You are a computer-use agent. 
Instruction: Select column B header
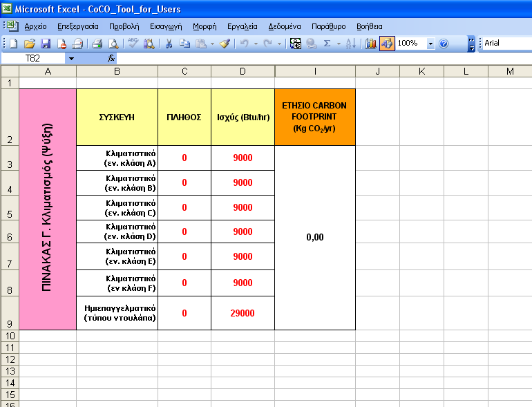(x=117, y=71)
